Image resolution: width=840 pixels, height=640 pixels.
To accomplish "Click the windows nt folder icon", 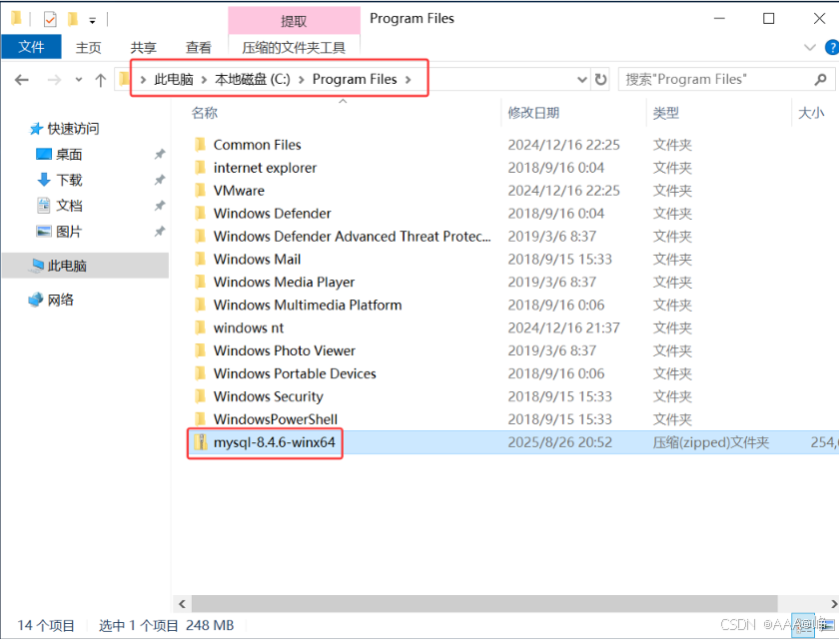I will [200, 327].
